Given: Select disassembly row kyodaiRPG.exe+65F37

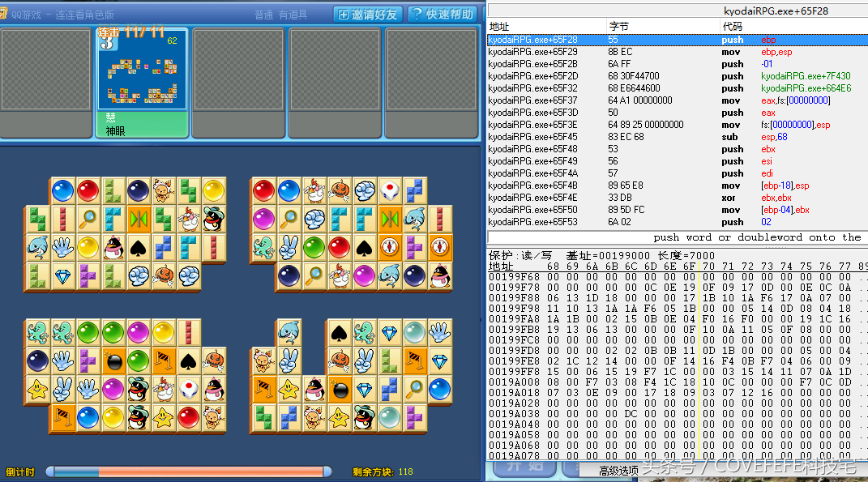Looking at the screenshot, I should (678, 100).
